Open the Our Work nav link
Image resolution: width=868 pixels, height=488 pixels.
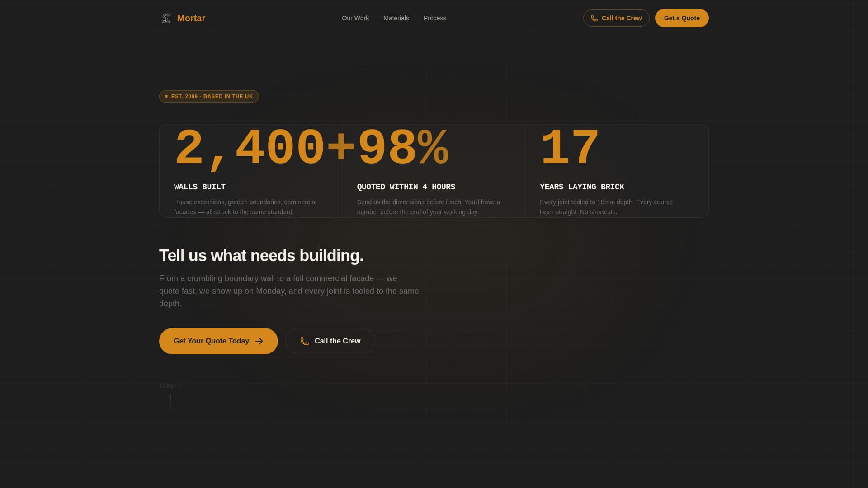point(355,18)
